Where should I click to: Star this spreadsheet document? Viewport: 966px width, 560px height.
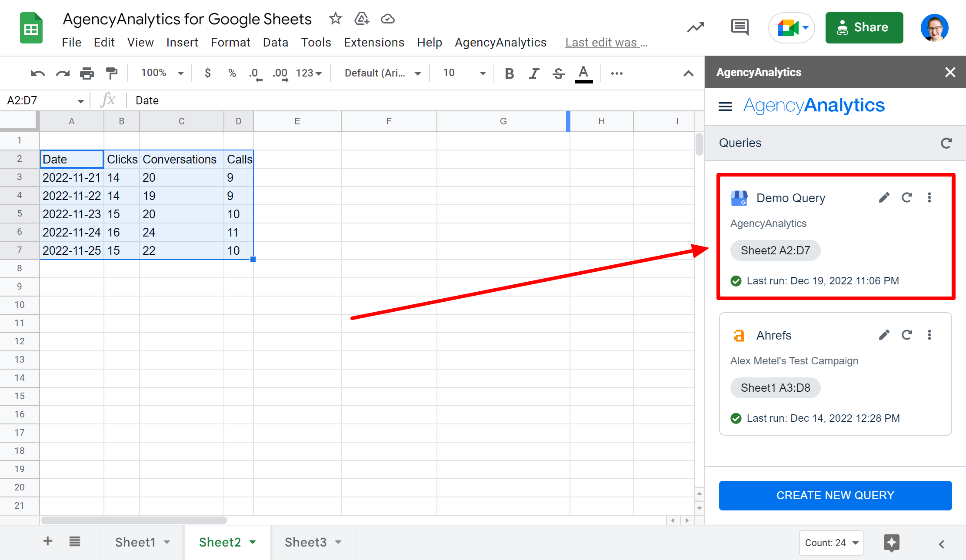pyautogui.click(x=335, y=19)
